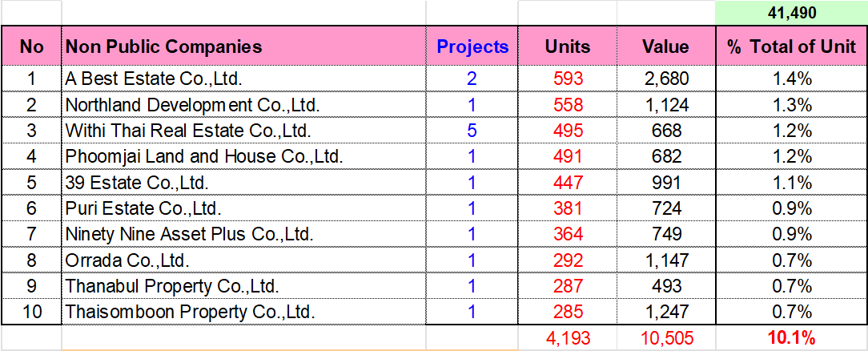Select the green cell showing 41,490

[791, 12]
